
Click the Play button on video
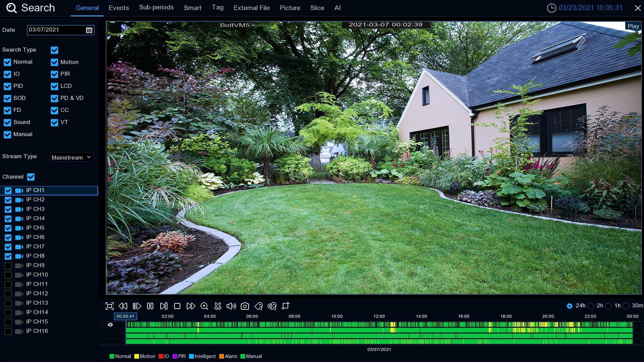tap(633, 26)
